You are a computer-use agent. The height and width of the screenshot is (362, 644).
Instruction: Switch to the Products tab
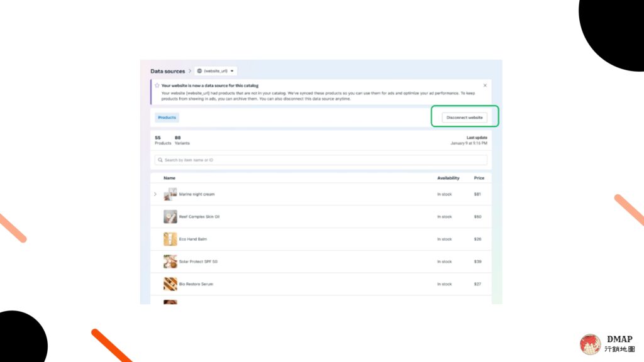pyautogui.click(x=167, y=118)
